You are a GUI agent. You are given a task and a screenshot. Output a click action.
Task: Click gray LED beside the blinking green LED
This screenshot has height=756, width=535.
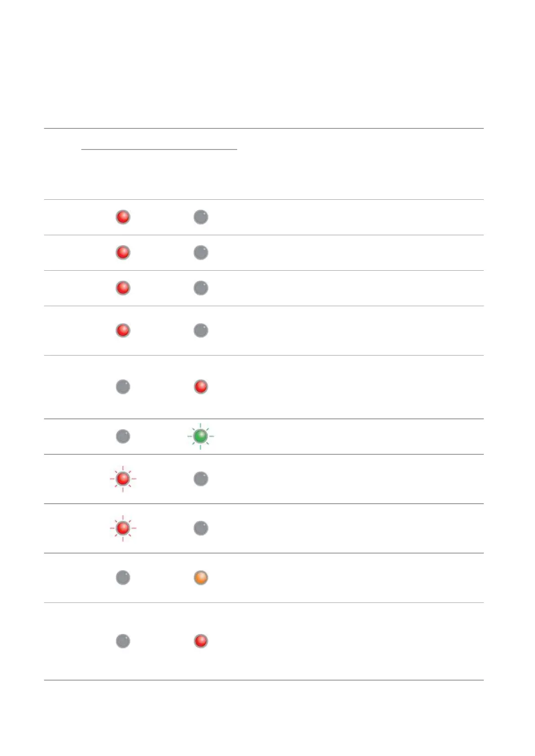(x=123, y=436)
